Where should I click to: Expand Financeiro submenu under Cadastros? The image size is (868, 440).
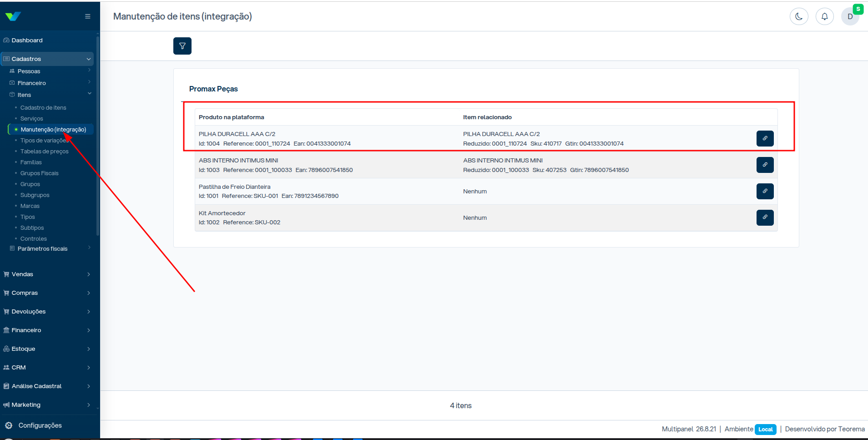coord(50,83)
